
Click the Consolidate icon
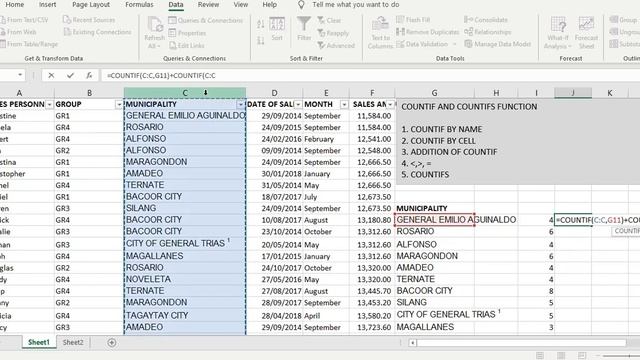click(468, 19)
